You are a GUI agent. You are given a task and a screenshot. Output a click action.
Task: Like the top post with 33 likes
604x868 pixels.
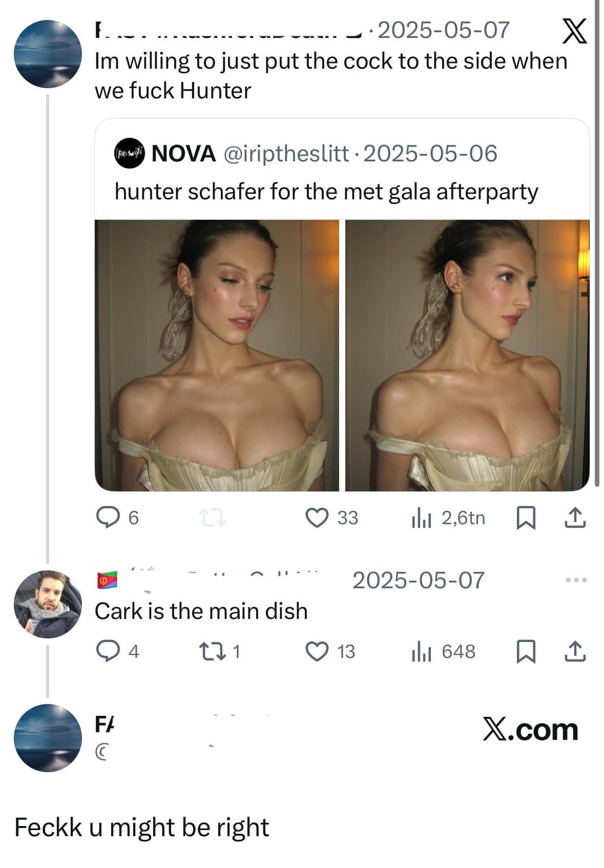tap(317, 518)
